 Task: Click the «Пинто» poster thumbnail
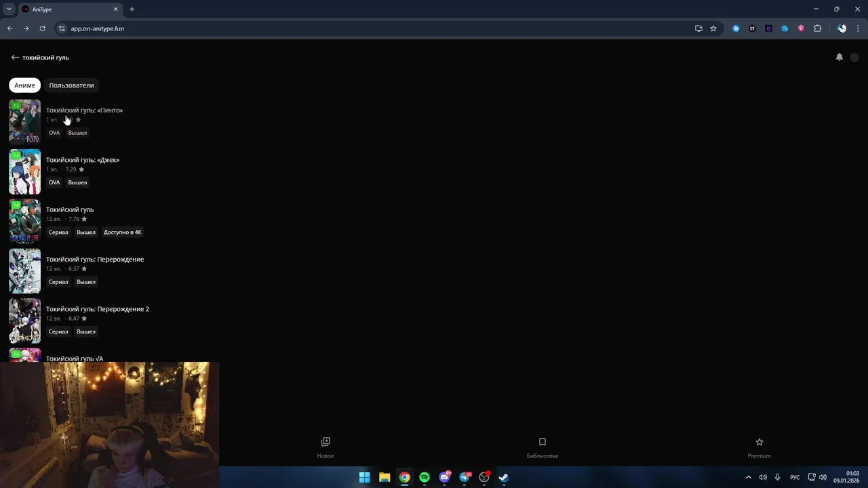(x=24, y=122)
